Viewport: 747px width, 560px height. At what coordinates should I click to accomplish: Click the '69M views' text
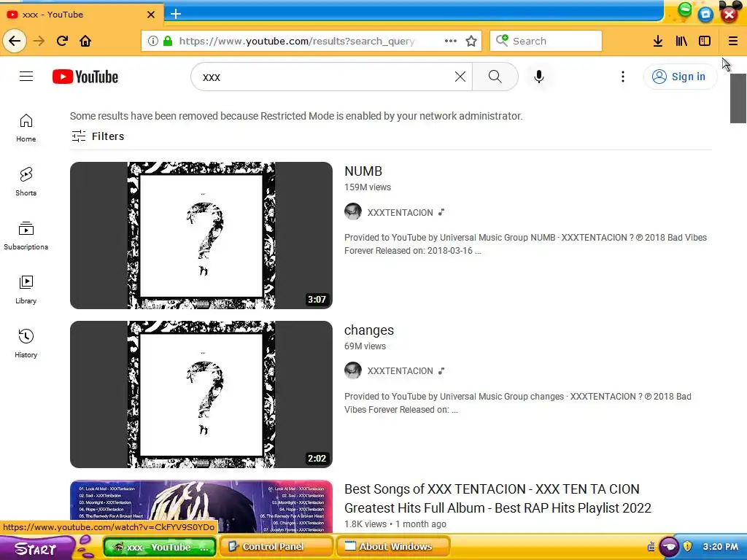pyautogui.click(x=365, y=346)
